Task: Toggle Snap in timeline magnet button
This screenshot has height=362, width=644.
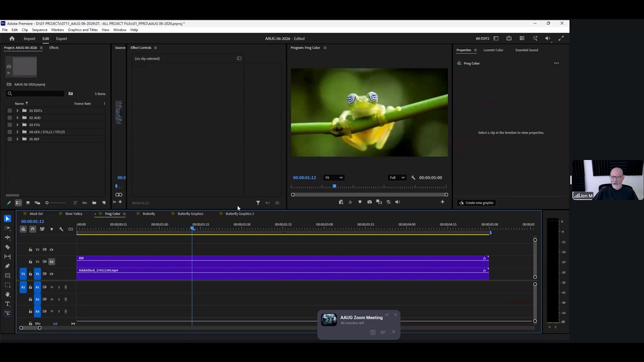Action: pos(33,229)
